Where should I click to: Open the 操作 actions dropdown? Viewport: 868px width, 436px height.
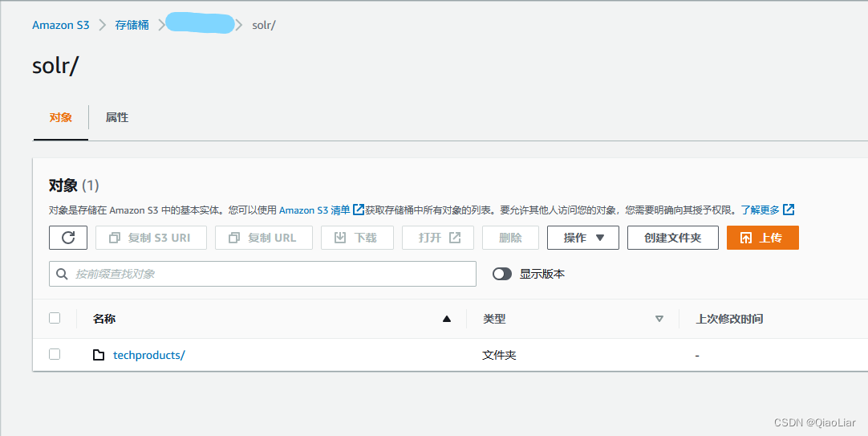(x=583, y=238)
